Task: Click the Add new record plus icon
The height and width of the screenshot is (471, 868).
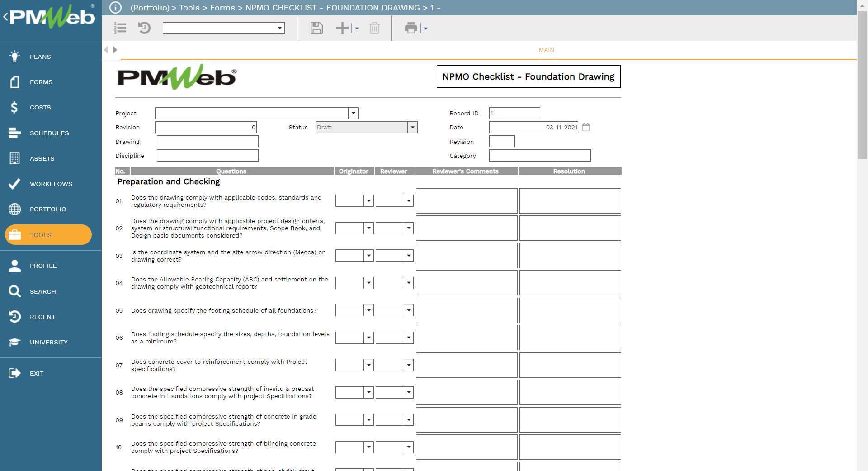Action: [x=343, y=28]
